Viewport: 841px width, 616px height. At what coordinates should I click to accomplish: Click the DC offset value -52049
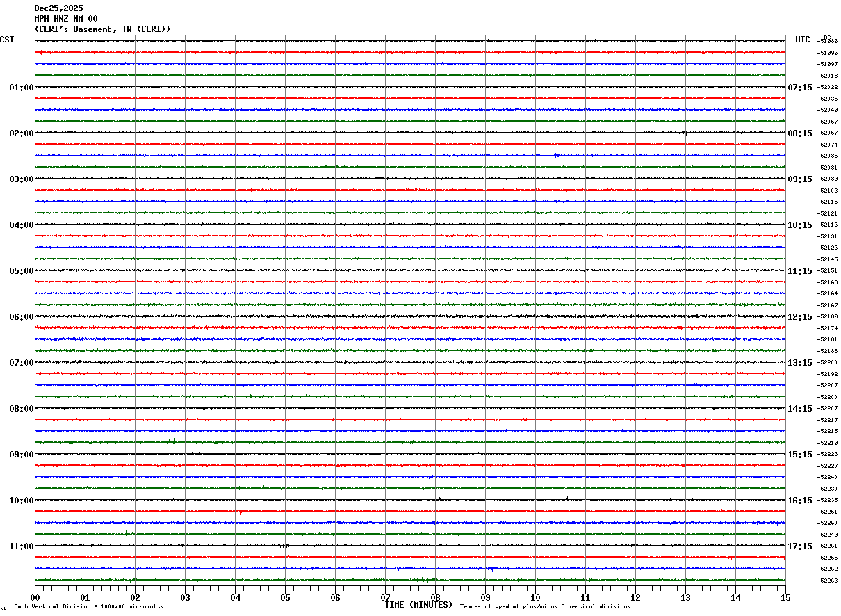[827, 110]
